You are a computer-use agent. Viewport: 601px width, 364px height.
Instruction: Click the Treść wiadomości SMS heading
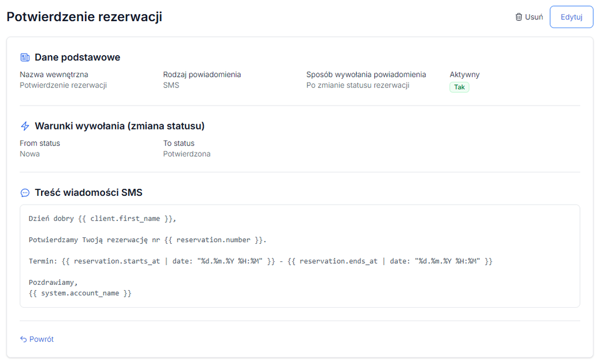click(89, 192)
